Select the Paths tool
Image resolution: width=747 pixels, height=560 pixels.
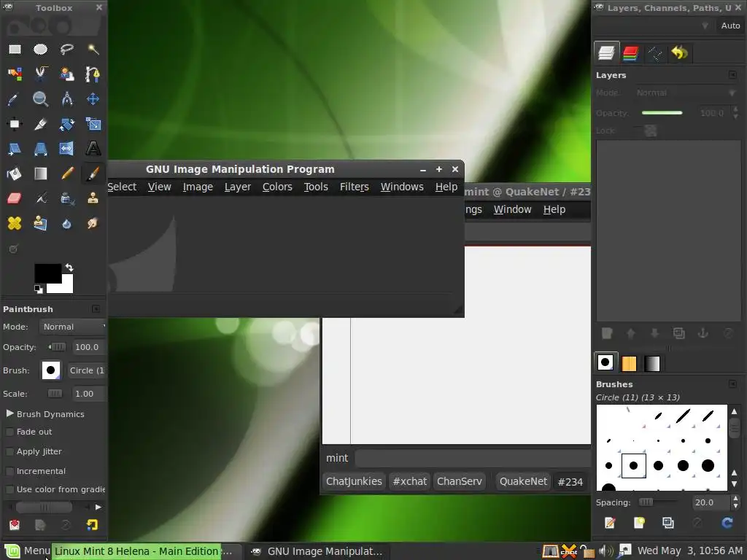tap(93, 74)
